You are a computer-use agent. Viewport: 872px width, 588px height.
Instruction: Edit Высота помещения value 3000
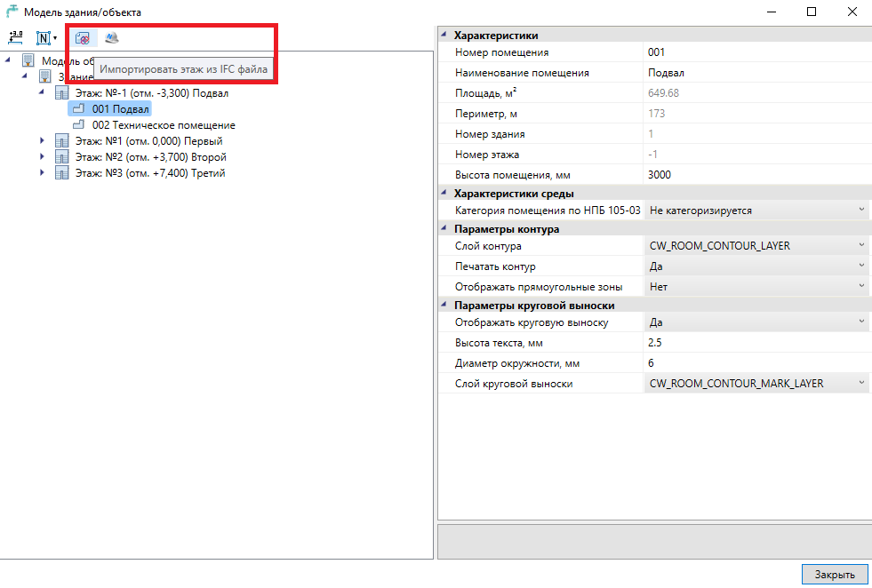point(756,174)
